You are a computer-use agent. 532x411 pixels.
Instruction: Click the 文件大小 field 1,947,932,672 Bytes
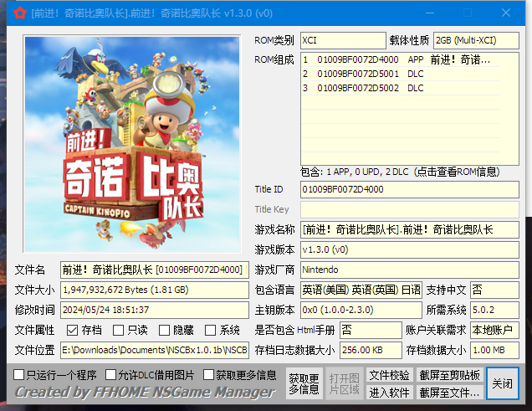[x=155, y=290]
